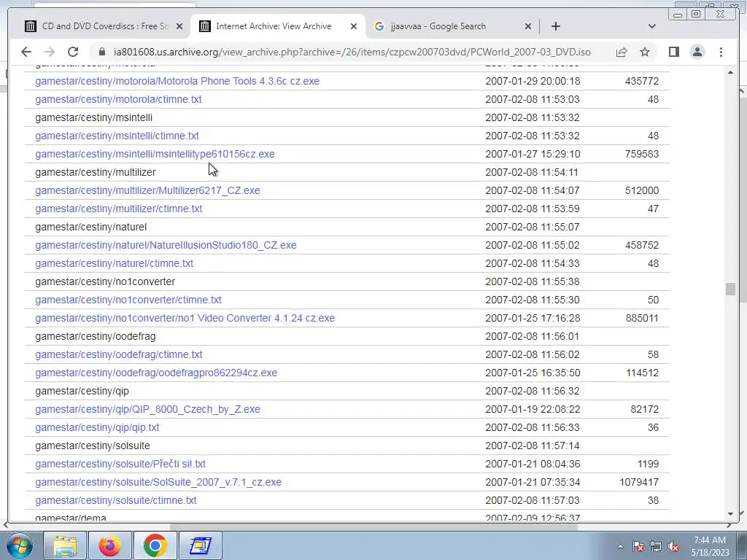Select gamestar/cestiny/no1converter directory text

pos(105,282)
